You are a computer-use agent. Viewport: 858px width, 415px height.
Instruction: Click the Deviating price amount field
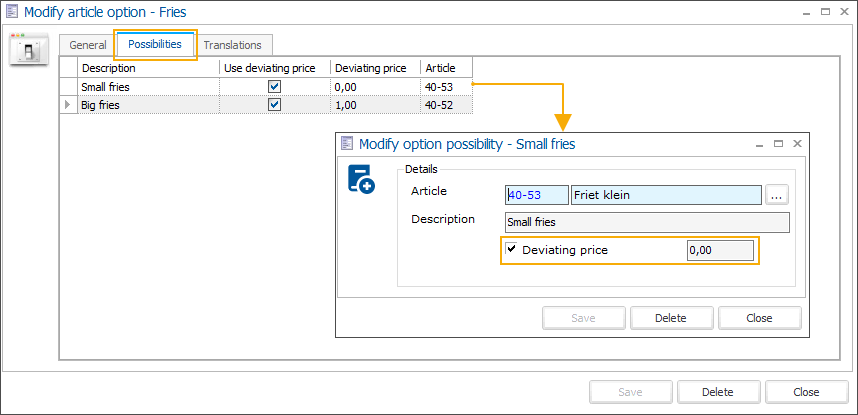(720, 250)
